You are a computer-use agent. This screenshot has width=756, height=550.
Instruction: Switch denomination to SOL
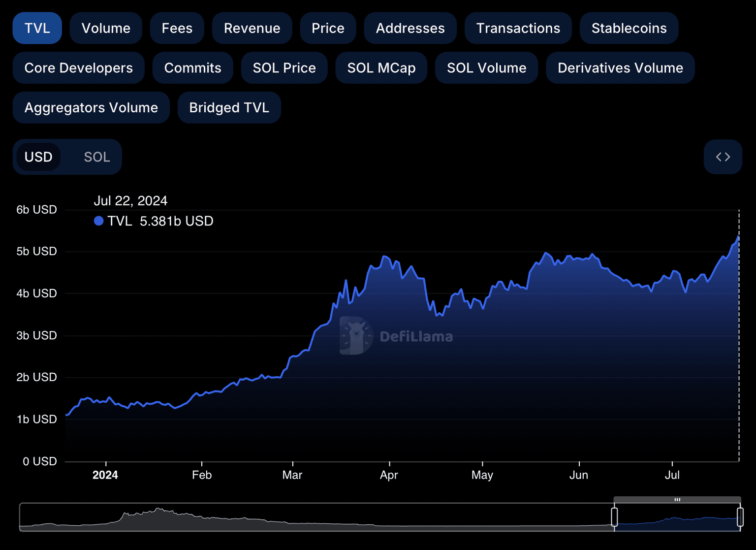point(96,157)
